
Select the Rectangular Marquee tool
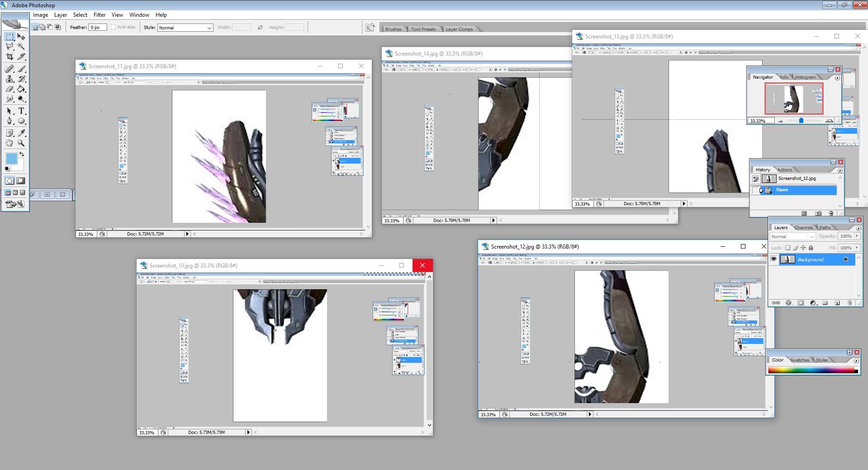9,37
